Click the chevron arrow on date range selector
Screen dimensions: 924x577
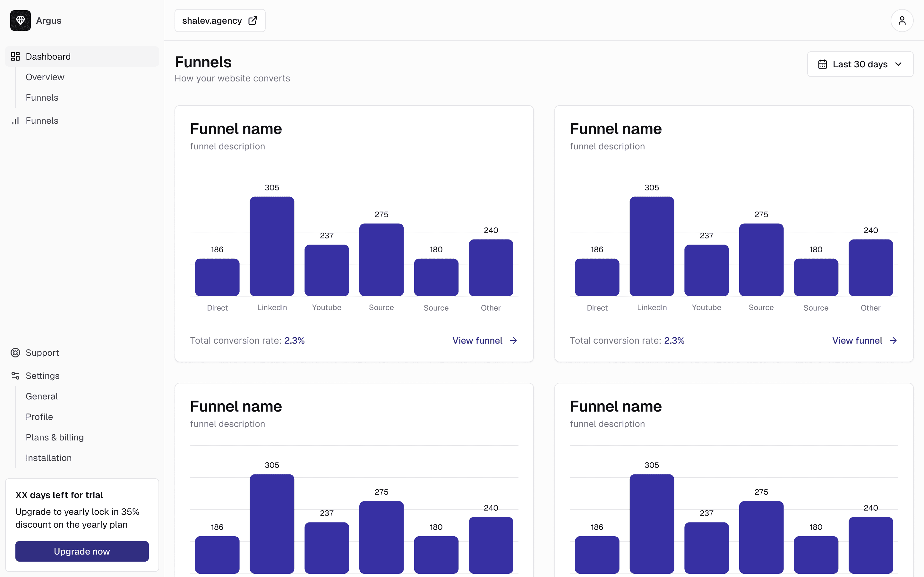coord(898,64)
